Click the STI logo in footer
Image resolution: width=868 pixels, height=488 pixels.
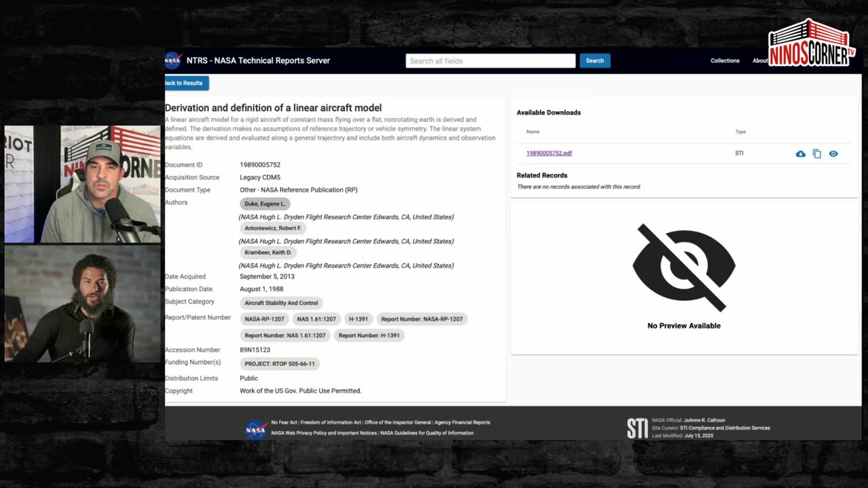click(637, 428)
